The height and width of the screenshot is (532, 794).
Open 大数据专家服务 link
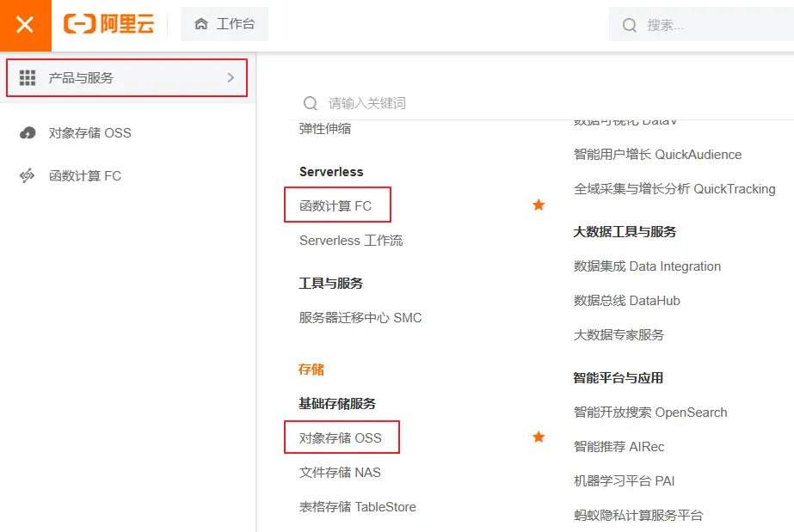click(x=619, y=335)
